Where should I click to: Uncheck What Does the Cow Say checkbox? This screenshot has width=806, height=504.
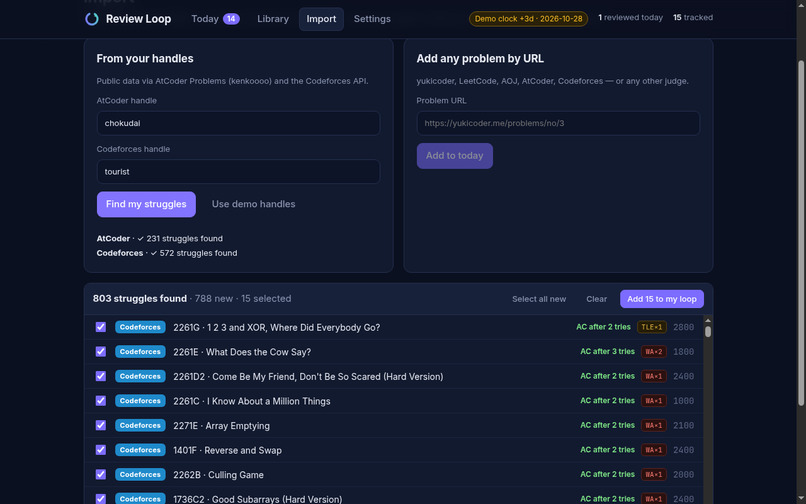tap(101, 352)
